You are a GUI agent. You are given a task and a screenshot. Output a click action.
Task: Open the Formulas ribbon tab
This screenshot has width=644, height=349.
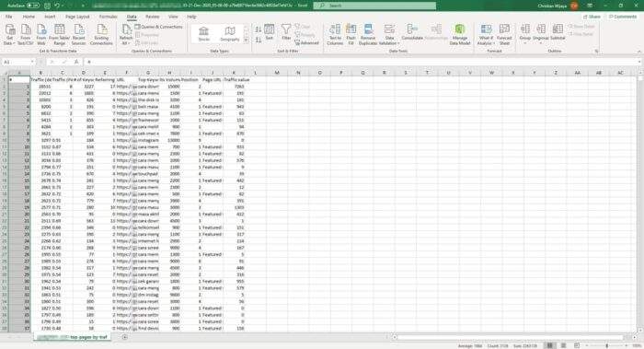click(x=108, y=17)
